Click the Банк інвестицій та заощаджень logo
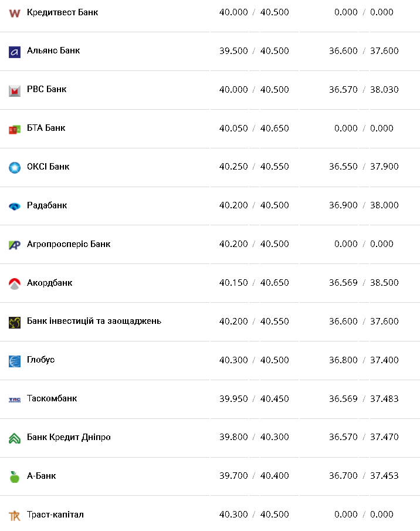 (15, 322)
